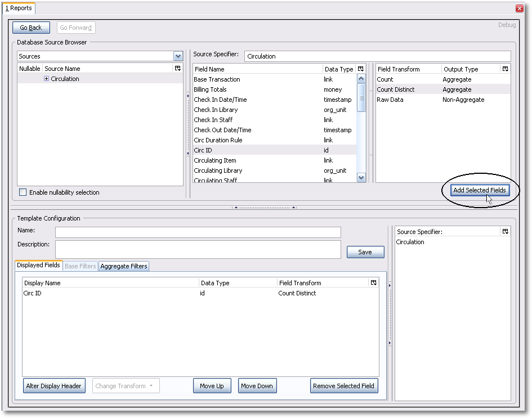Viewport: 532px width, 418px height.
Task: Switch to the Aggregate Filters tab
Action: pyautogui.click(x=124, y=266)
